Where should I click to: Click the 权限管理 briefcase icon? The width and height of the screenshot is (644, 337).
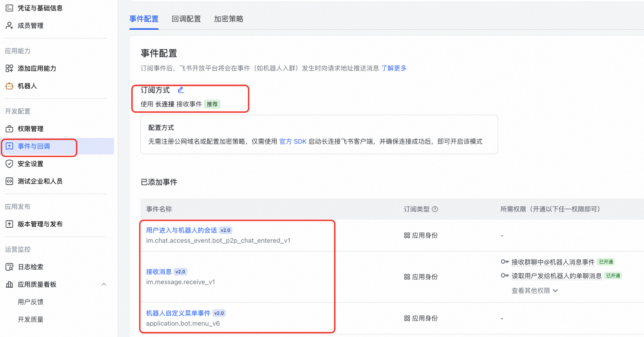click(x=9, y=129)
